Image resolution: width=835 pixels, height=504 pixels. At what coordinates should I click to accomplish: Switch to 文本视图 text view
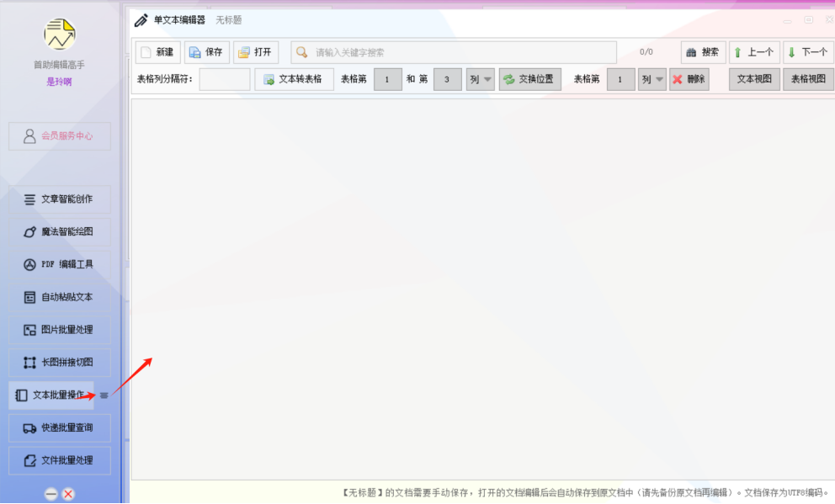click(x=753, y=79)
